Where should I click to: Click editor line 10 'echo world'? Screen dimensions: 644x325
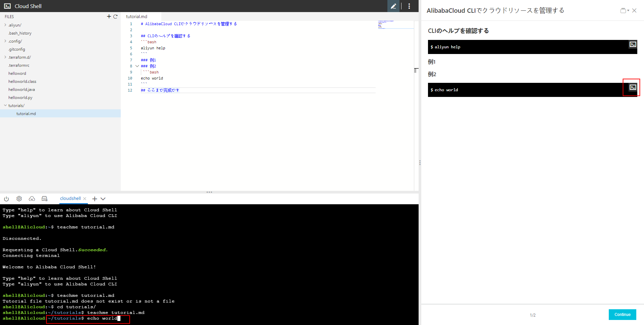(x=152, y=78)
